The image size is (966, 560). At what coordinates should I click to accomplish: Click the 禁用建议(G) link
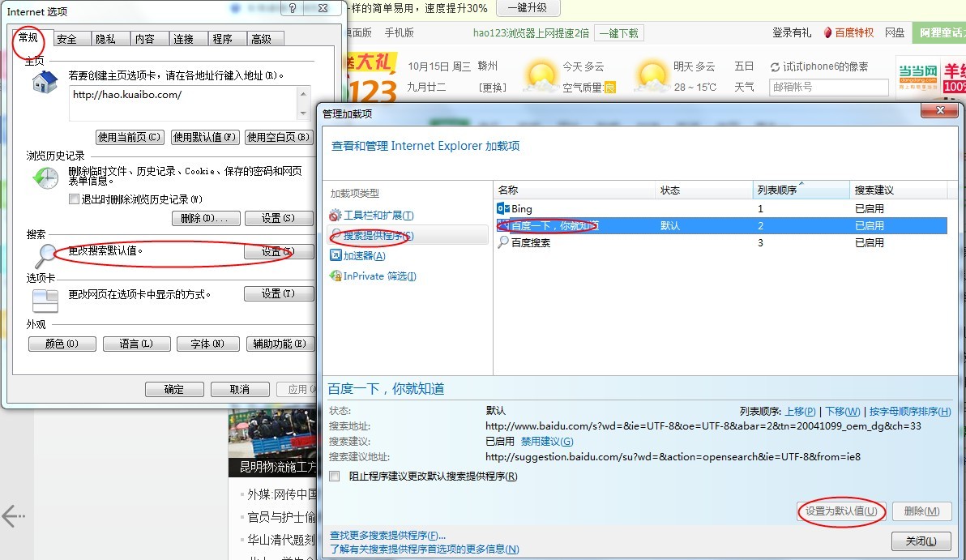point(547,442)
